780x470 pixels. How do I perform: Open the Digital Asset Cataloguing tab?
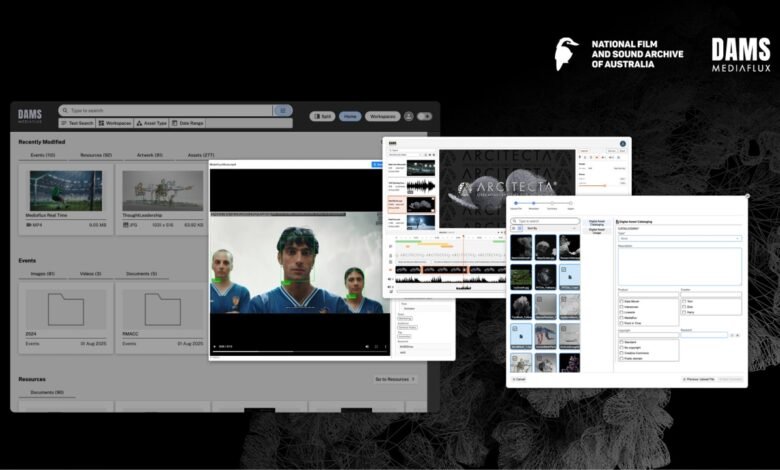click(596, 223)
